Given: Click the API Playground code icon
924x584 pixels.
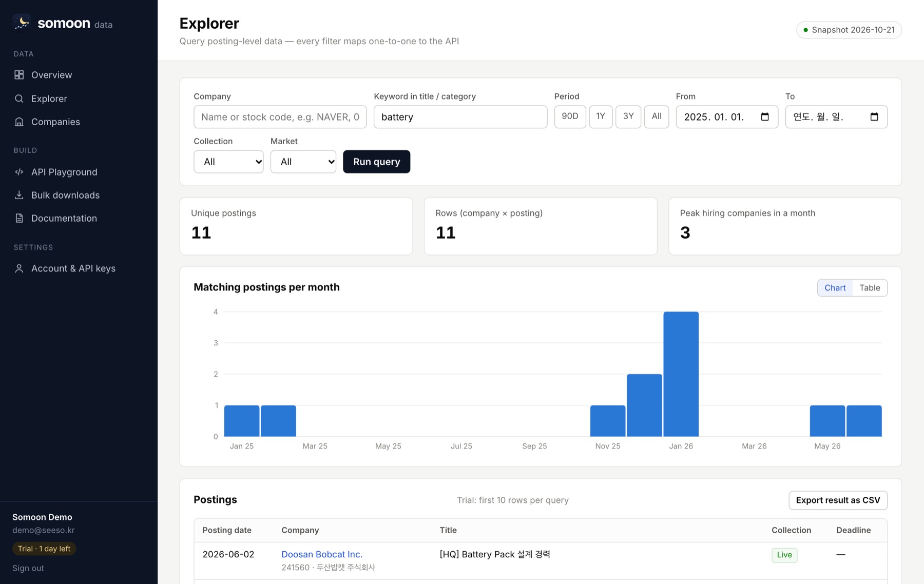Looking at the screenshot, I should click(19, 172).
